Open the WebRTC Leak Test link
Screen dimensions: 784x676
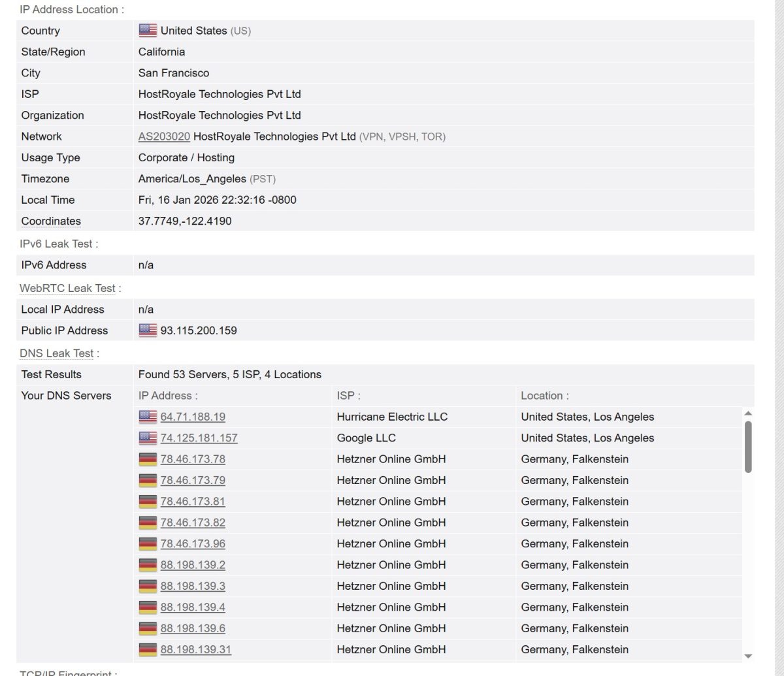[67, 288]
